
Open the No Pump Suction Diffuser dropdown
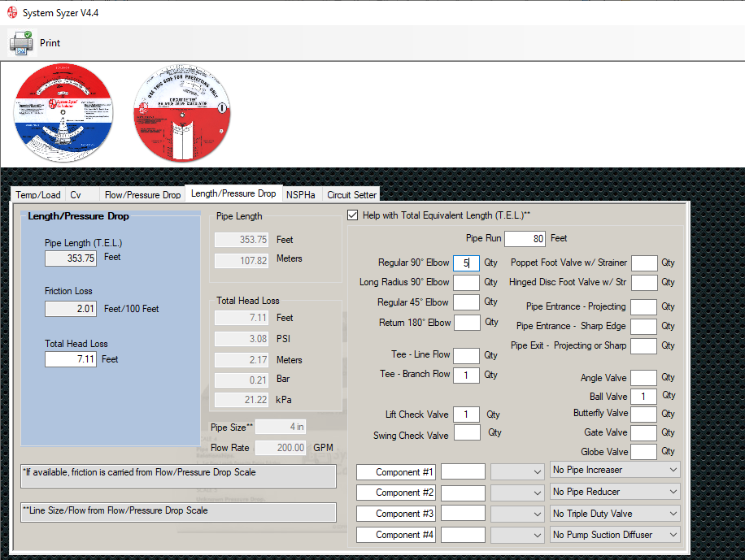pos(615,535)
